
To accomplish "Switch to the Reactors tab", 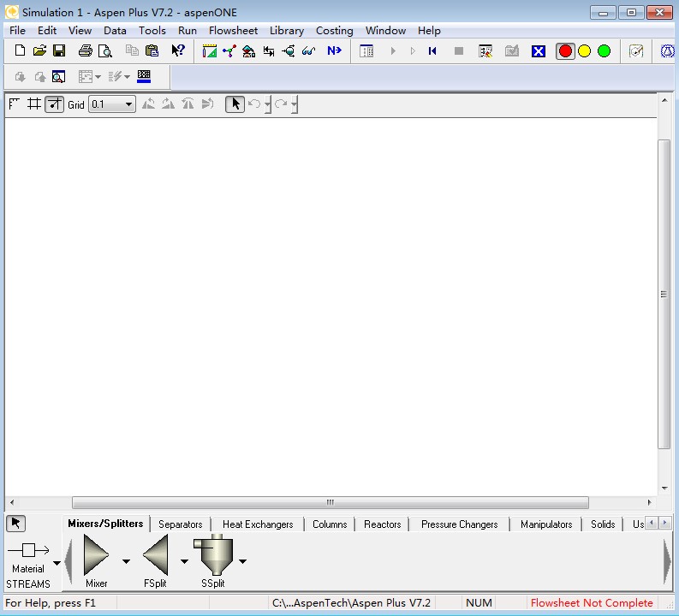I will coord(382,524).
